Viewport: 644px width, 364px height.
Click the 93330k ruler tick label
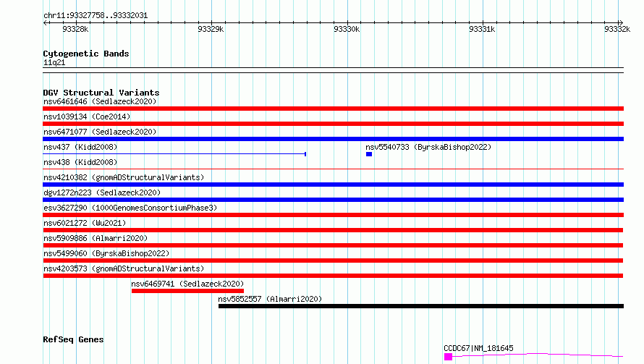pyautogui.click(x=347, y=29)
